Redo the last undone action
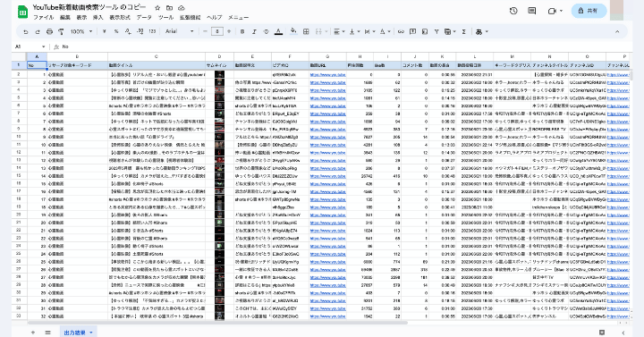The width and height of the screenshot is (644, 337). click(x=38, y=31)
